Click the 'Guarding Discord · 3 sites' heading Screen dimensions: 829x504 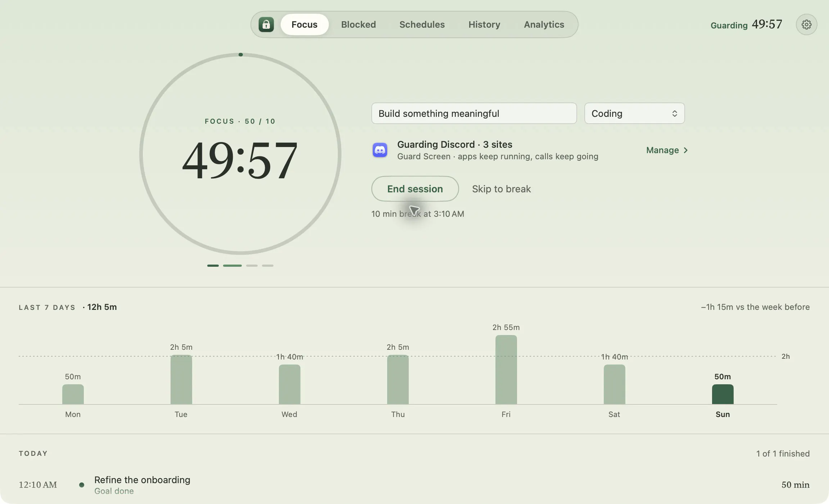point(455,145)
